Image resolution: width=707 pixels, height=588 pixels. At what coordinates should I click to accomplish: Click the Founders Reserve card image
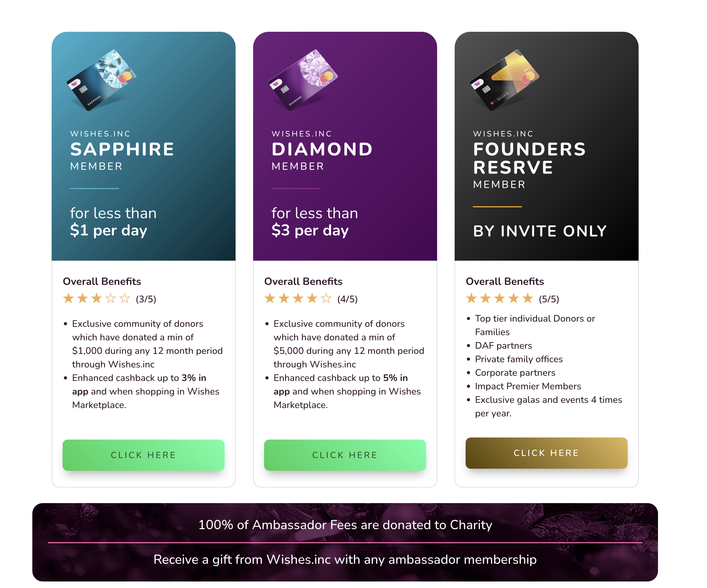pyautogui.click(x=504, y=80)
